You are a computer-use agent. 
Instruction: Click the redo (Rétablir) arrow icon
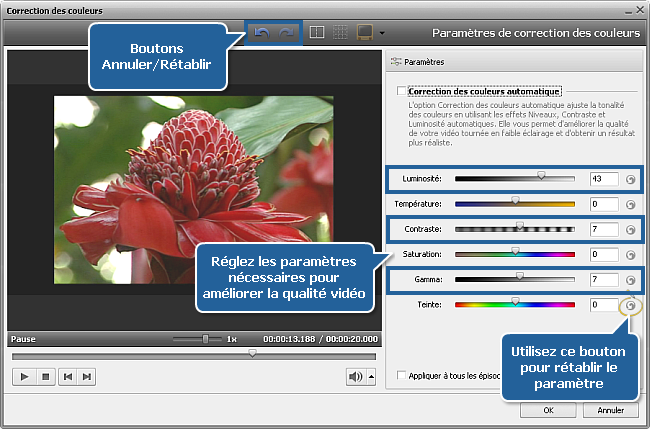(285, 33)
